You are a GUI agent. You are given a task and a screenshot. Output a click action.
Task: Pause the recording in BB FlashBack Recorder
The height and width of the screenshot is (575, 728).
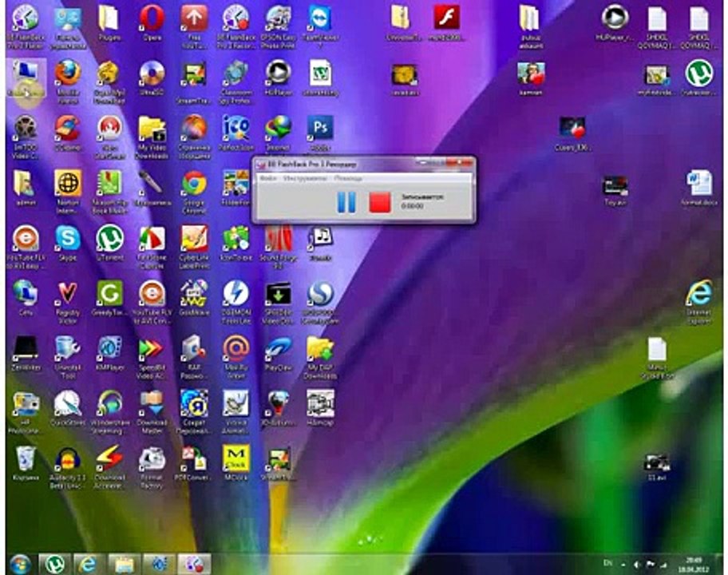tap(346, 203)
